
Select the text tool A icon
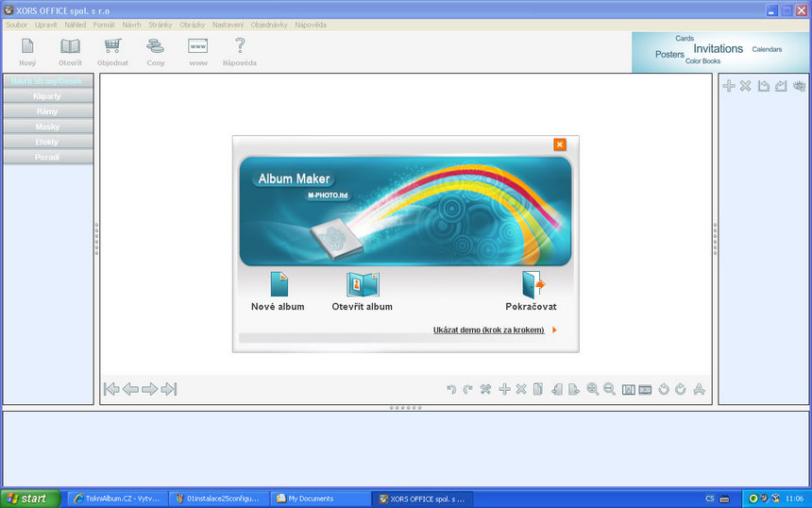[x=699, y=389]
